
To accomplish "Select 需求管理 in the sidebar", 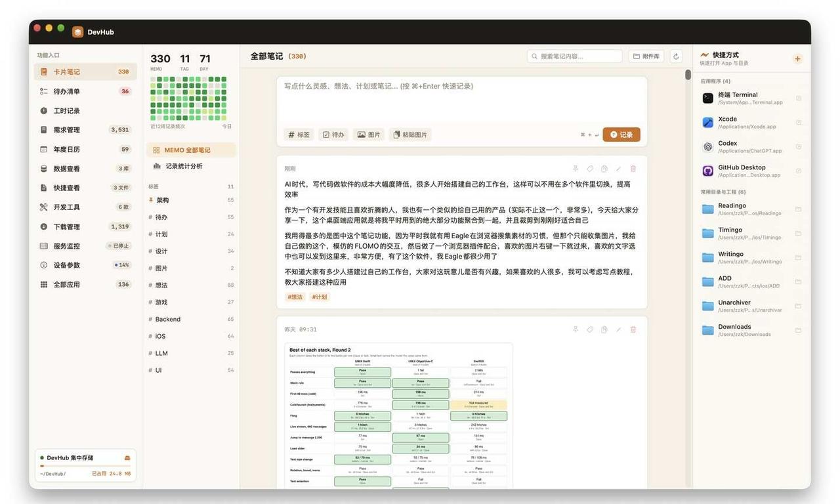I will 85,130.
